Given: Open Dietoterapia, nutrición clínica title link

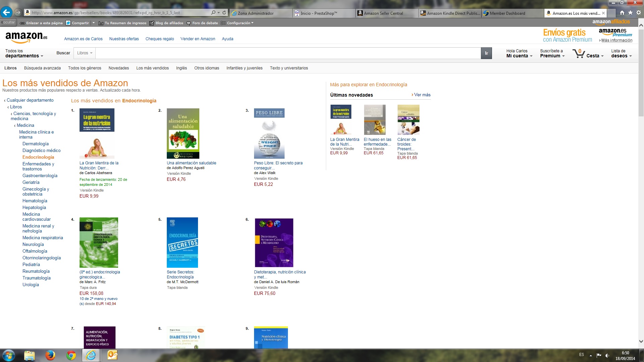Looking at the screenshot, I should (280, 274).
